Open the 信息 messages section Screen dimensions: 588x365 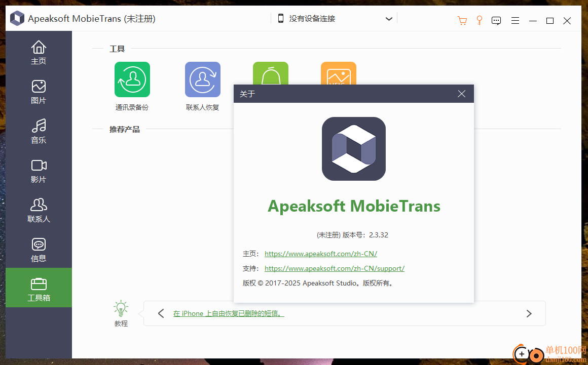[x=39, y=250]
